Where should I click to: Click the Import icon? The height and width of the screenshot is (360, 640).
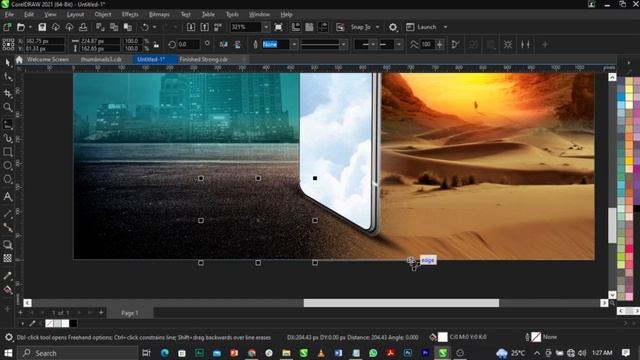[x=191, y=27]
